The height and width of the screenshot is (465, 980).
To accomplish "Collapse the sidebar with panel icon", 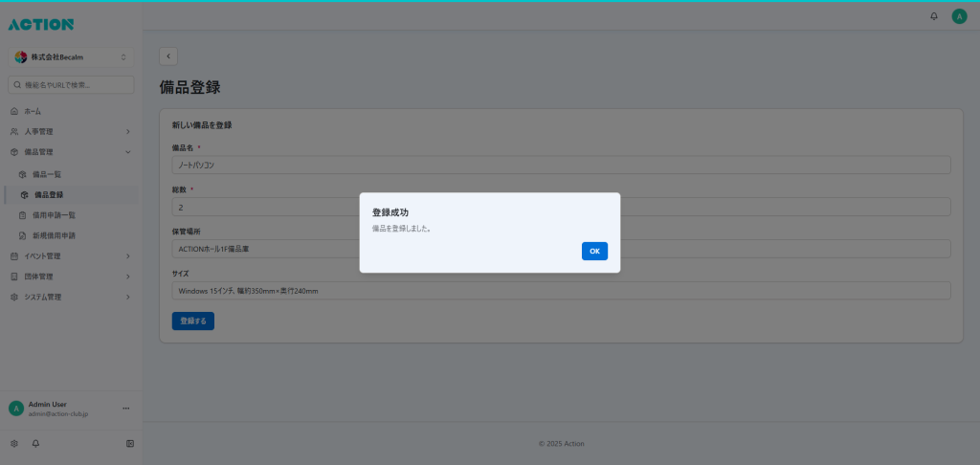I will click(130, 444).
